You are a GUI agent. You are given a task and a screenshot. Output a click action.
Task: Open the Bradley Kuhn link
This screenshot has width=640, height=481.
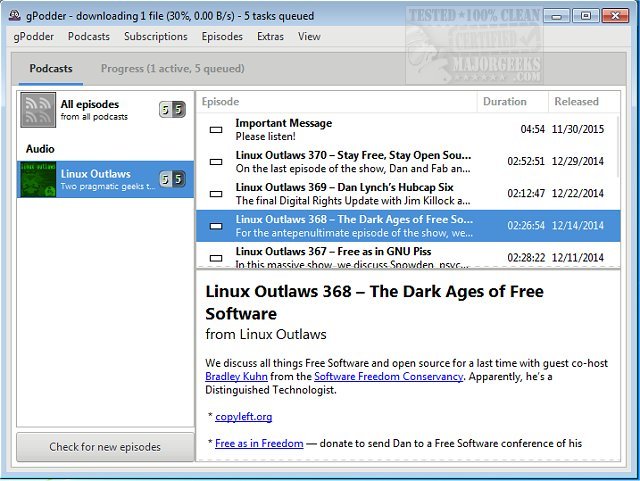236,376
